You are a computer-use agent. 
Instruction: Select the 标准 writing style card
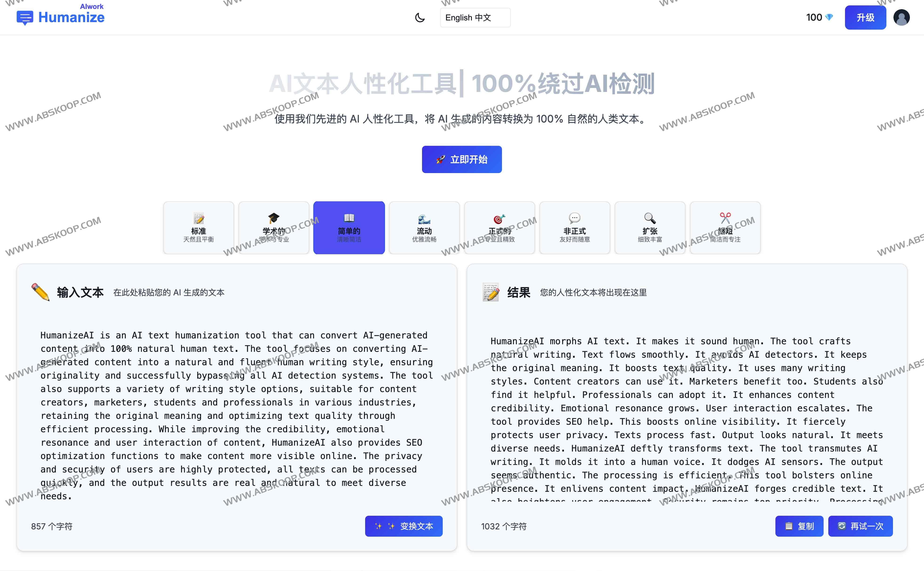(x=198, y=227)
